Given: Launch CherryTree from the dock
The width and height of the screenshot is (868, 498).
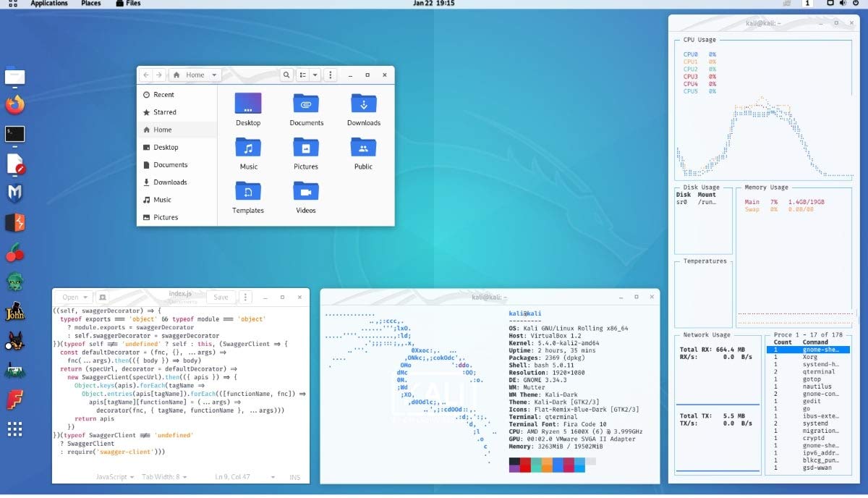Looking at the screenshot, I should [14, 253].
